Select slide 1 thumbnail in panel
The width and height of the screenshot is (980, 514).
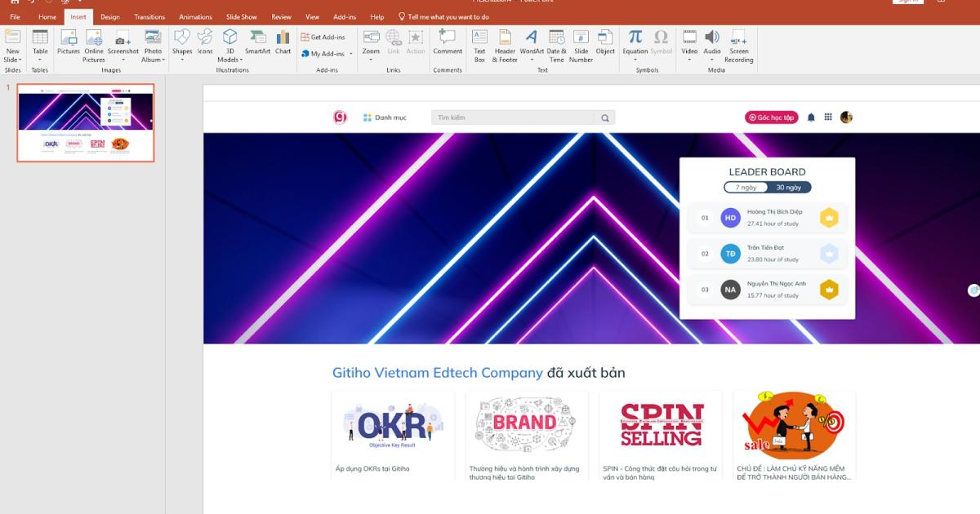(x=86, y=122)
